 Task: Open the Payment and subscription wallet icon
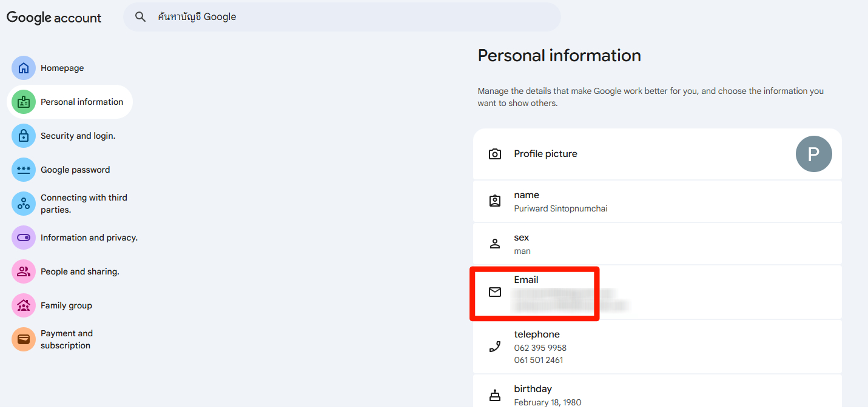click(23, 339)
